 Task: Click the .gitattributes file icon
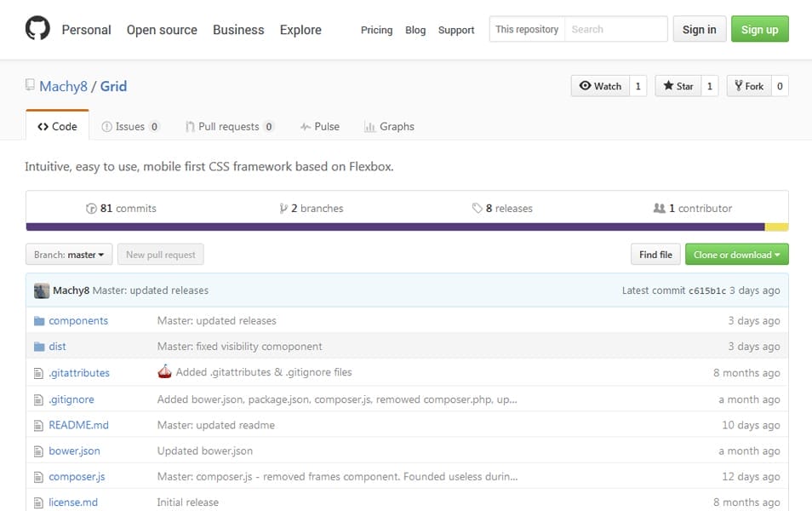click(38, 373)
